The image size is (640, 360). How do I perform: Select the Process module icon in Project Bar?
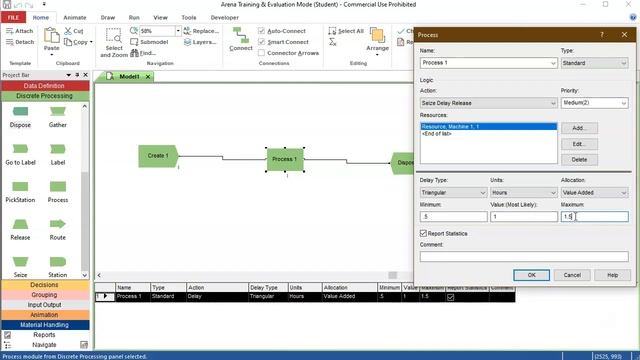58,187
